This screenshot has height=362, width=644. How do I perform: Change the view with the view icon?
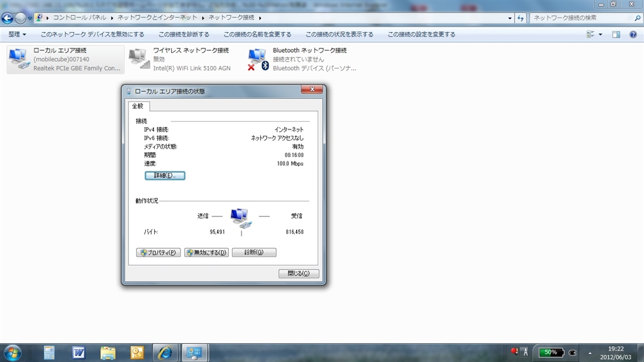coord(590,35)
